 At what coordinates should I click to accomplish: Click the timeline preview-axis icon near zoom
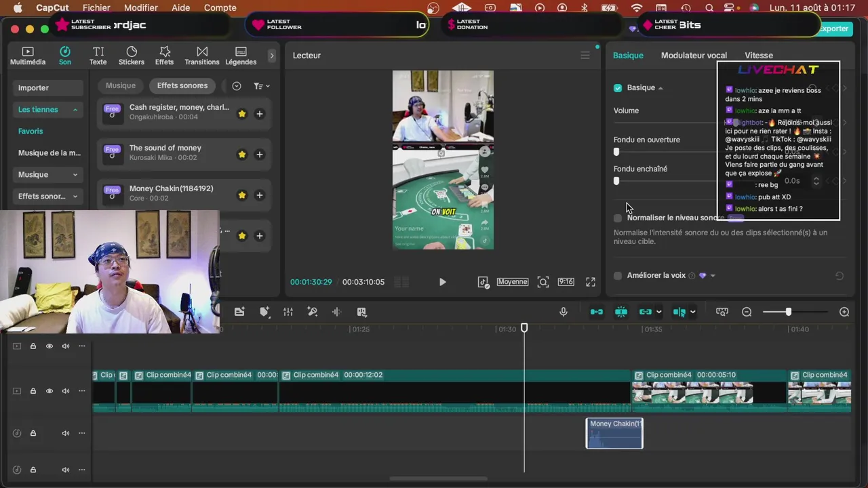click(722, 312)
